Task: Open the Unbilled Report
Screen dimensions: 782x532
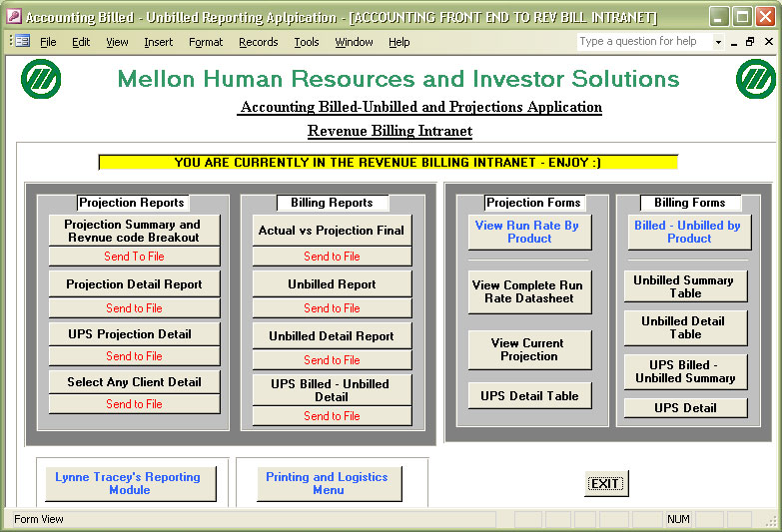Action: [x=332, y=284]
